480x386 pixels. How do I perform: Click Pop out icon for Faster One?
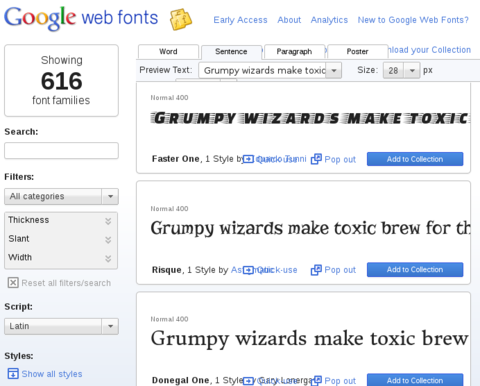click(x=316, y=159)
